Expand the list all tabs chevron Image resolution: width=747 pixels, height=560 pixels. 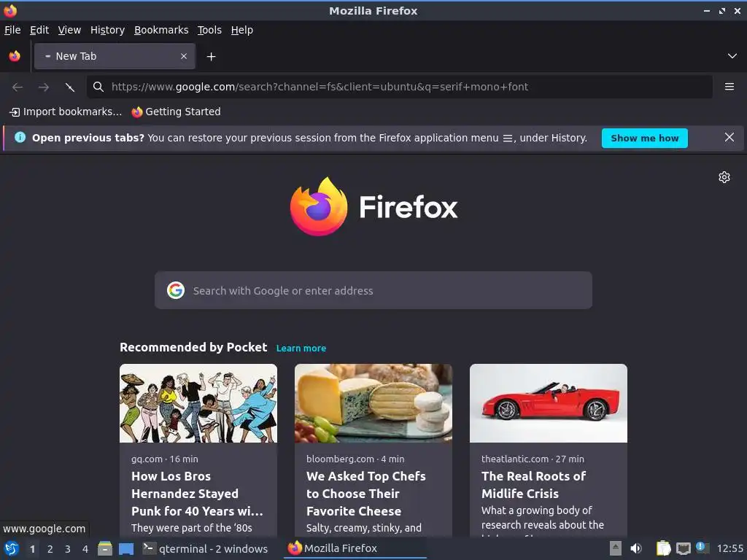(x=732, y=56)
